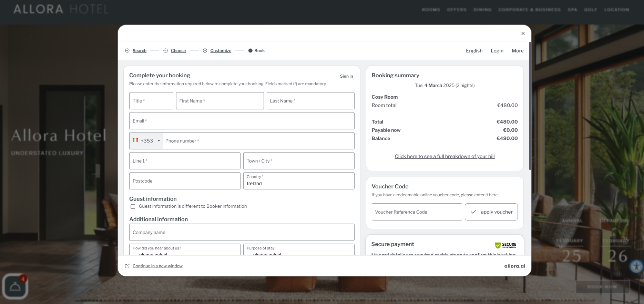Click the First Name field
The width and height of the screenshot is (644, 304).
click(x=220, y=101)
